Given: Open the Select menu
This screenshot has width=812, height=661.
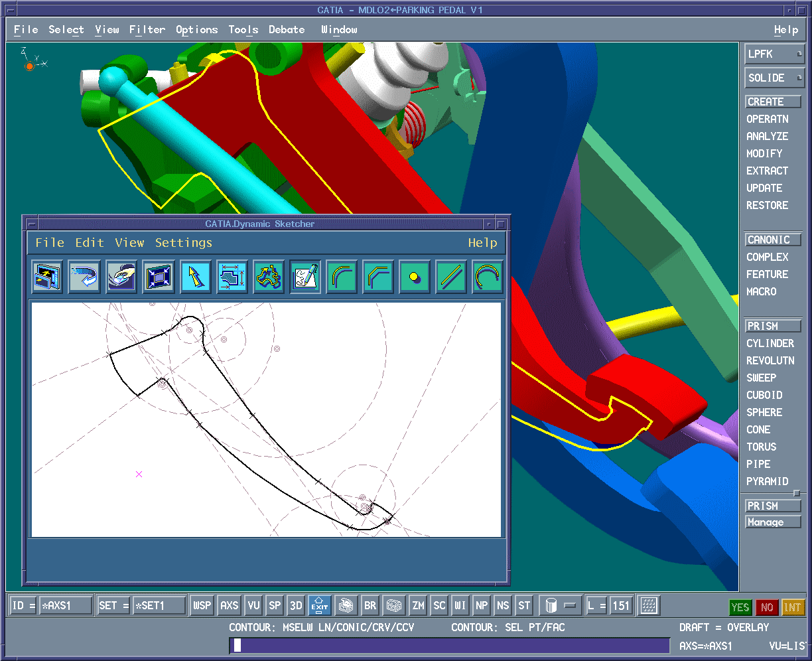Looking at the screenshot, I should coord(66,30).
